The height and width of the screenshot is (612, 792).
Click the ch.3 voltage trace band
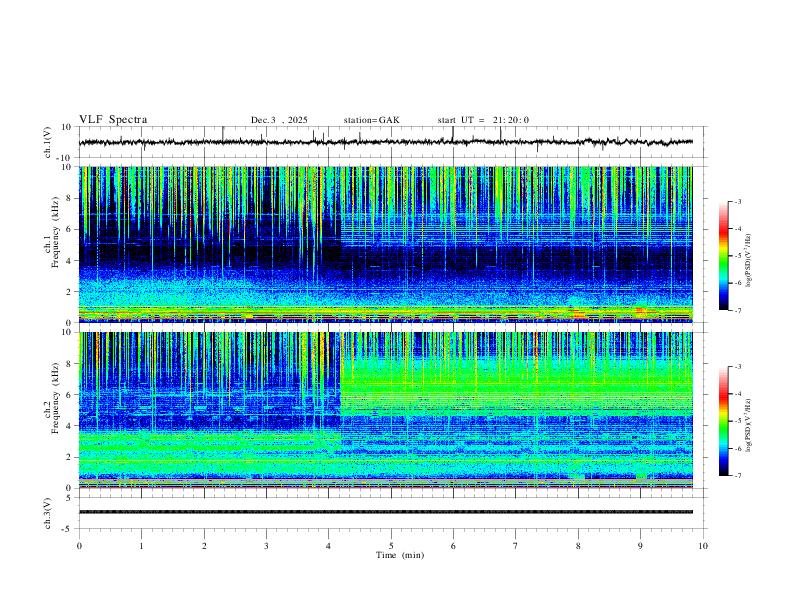click(385, 512)
